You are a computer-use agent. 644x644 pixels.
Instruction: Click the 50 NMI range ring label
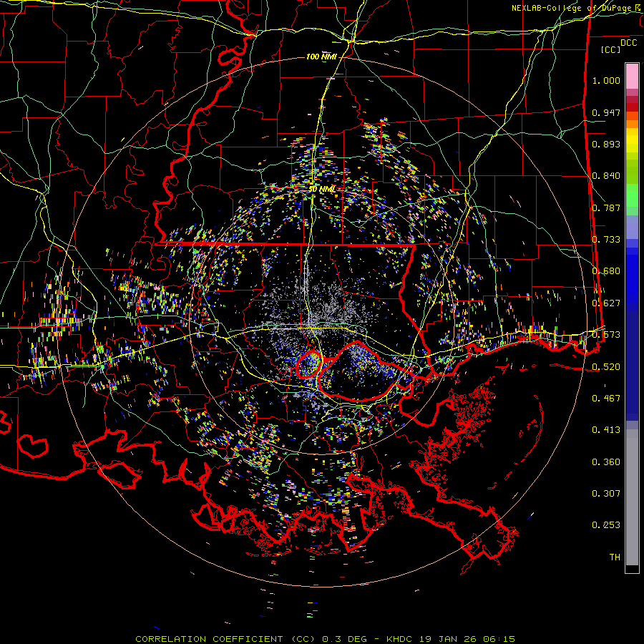321,189
